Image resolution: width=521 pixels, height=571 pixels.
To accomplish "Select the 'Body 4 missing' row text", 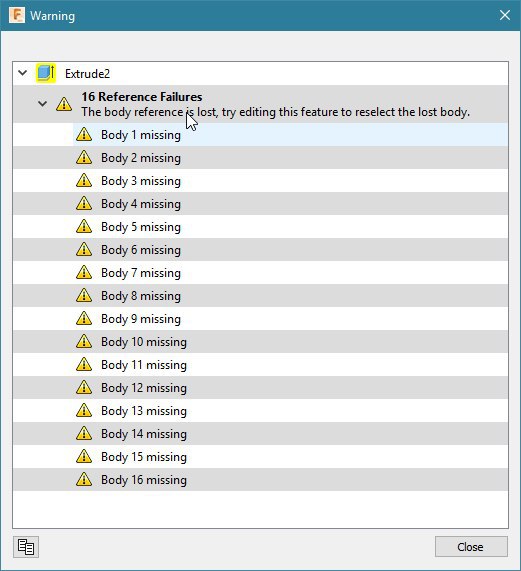I will (x=141, y=204).
